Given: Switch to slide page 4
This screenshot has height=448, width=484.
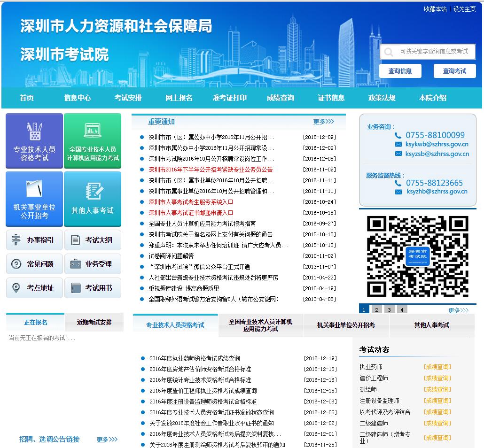Looking at the screenshot, I should click(x=402, y=309).
